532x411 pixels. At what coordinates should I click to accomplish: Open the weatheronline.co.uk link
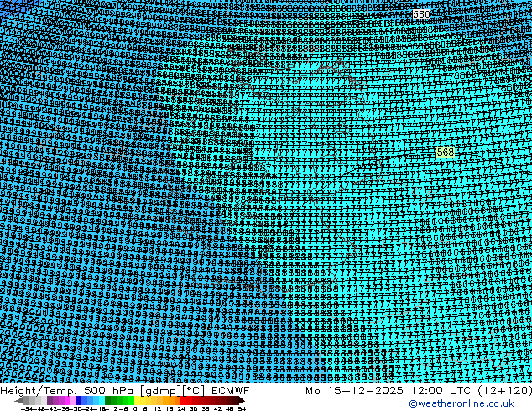click(462, 403)
